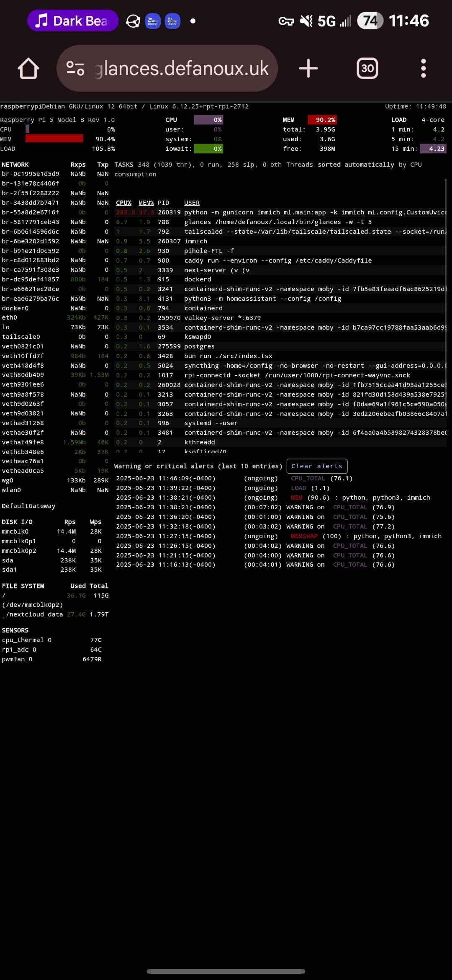Select the rpi-connectd process row

pos(280,375)
